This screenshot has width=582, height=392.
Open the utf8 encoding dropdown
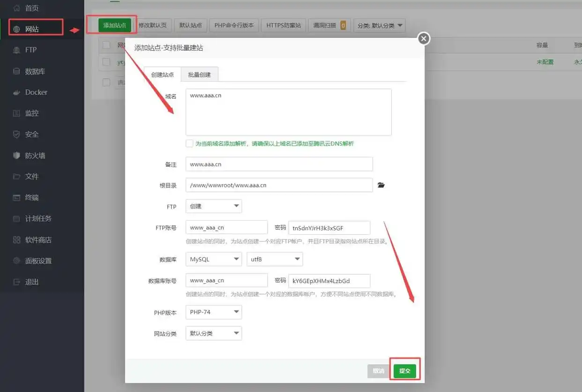pyautogui.click(x=275, y=259)
